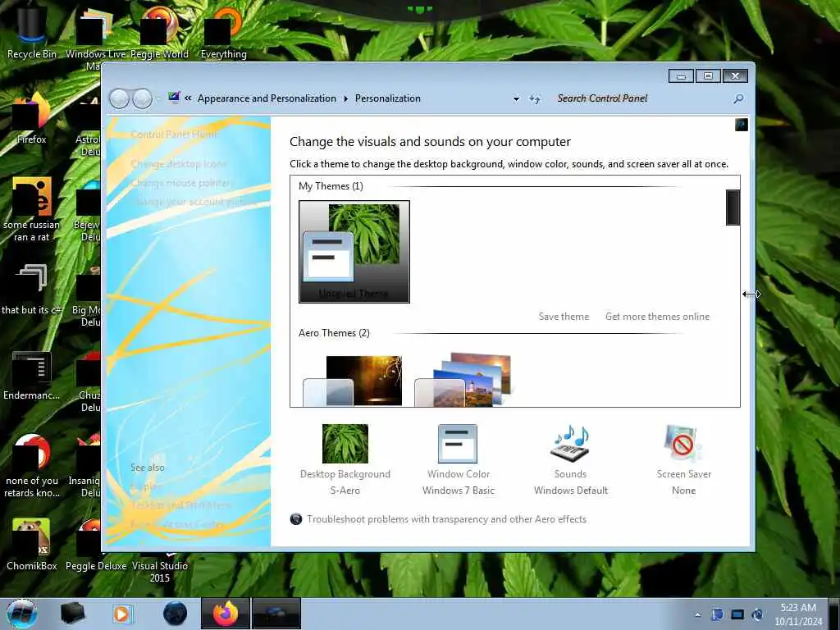The width and height of the screenshot is (840, 630).
Task: Click the 'Aero Themes (2)' heading
Action: pos(334,333)
